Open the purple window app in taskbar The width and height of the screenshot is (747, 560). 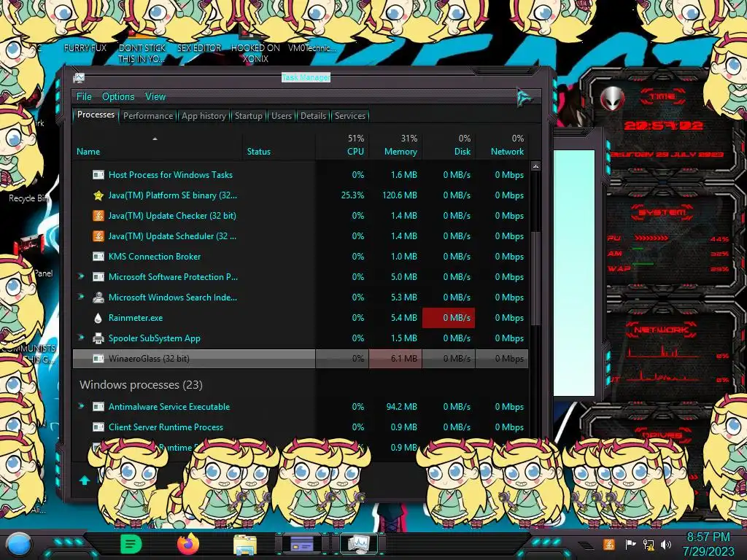[302, 544]
